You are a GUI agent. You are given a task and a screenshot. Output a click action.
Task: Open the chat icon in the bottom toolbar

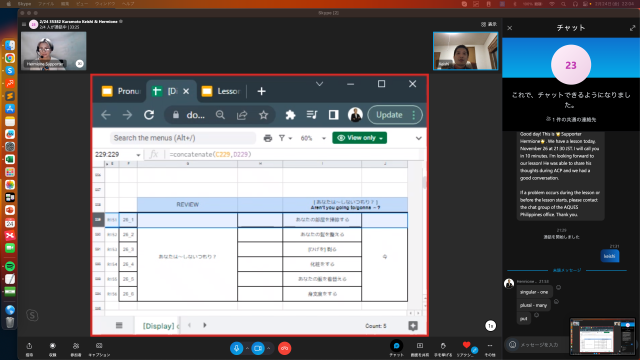click(396, 346)
